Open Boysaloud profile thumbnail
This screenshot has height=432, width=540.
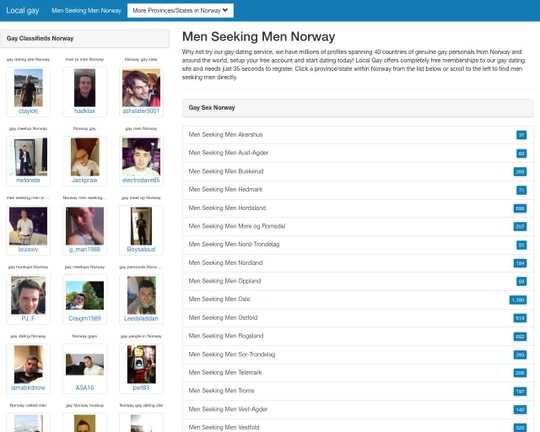(x=141, y=226)
